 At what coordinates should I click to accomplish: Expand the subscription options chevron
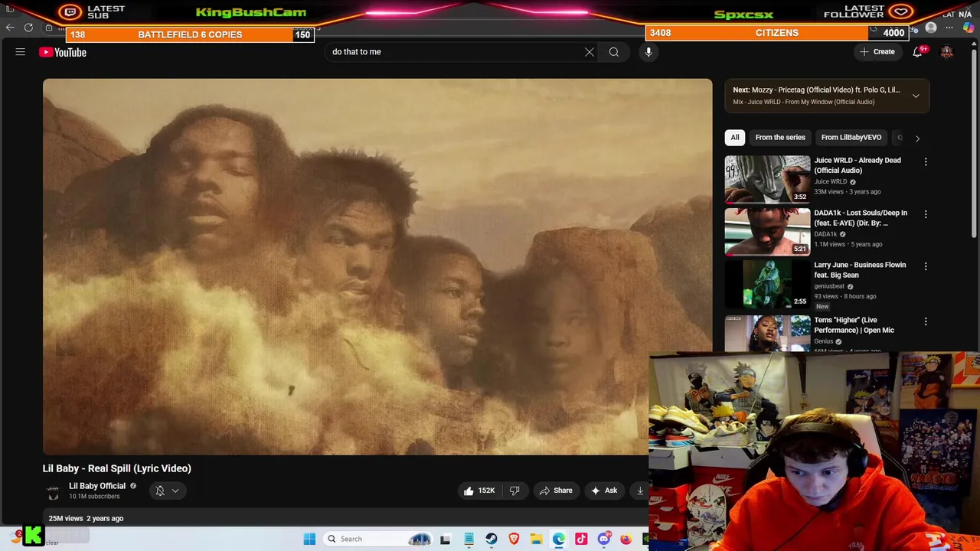(175, 491)
